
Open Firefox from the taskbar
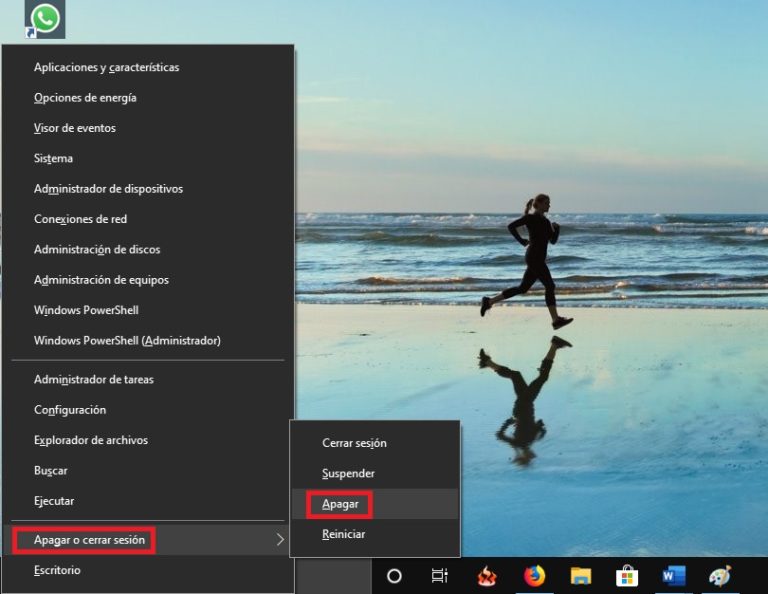(534, 576)
